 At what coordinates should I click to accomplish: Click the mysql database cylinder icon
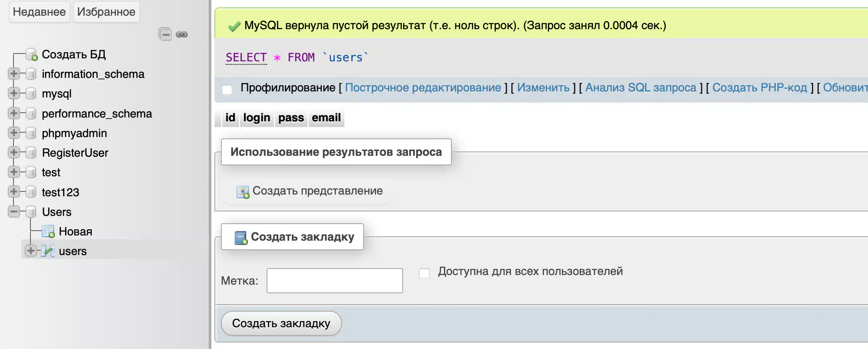(x=31, y=94)
